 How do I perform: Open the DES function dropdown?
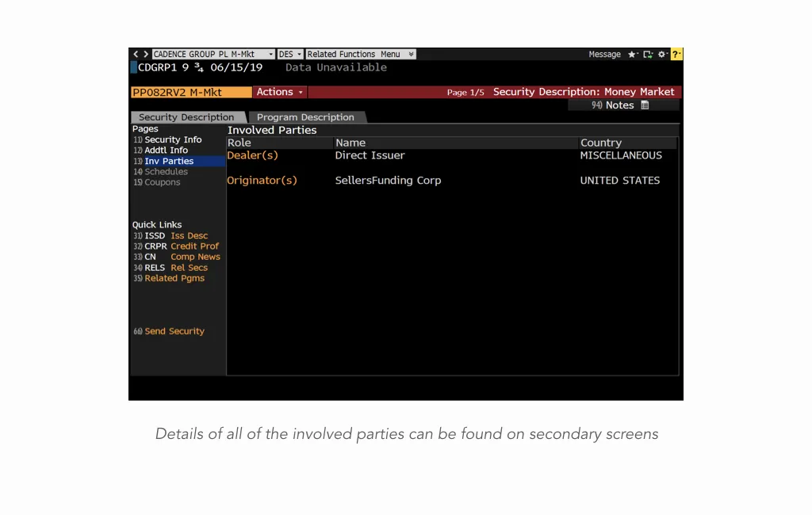coord(290,55)
